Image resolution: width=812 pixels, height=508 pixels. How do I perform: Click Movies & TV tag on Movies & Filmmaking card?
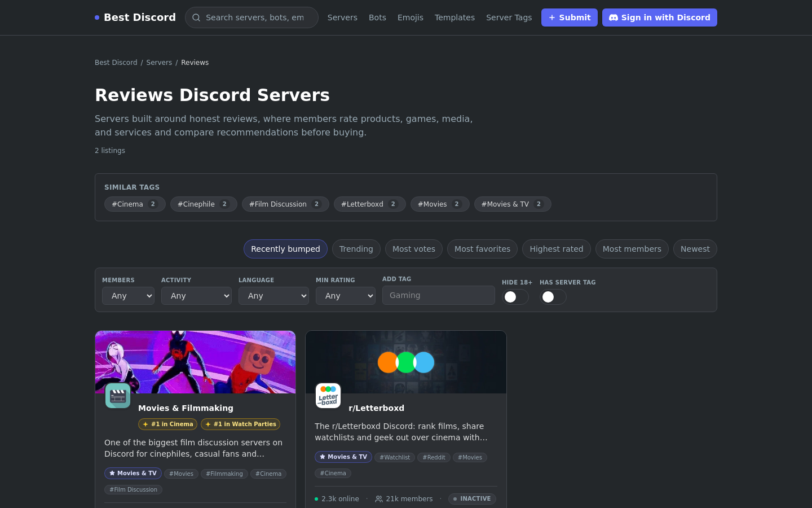133,473
